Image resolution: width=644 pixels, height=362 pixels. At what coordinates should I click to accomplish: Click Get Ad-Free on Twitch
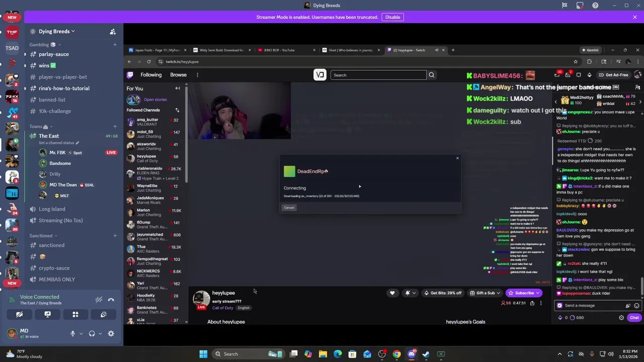[x=613, y=75]
